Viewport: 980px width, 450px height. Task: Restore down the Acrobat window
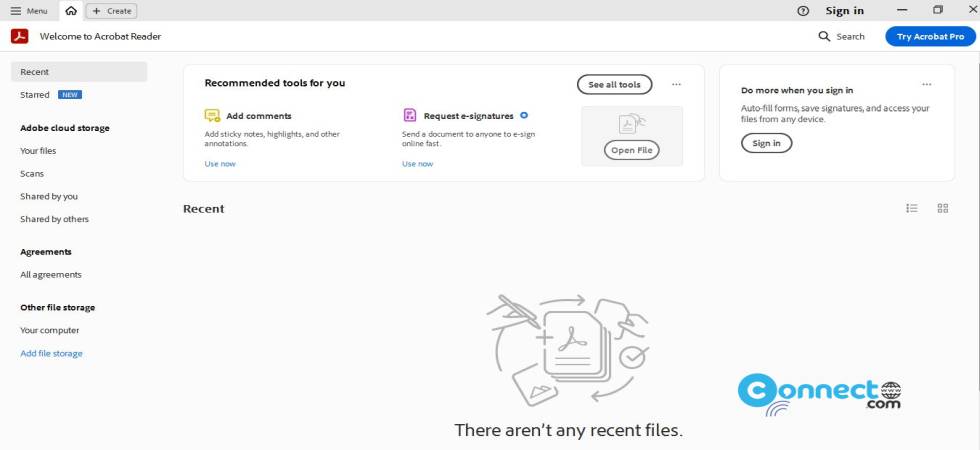(x=938, y=10)
